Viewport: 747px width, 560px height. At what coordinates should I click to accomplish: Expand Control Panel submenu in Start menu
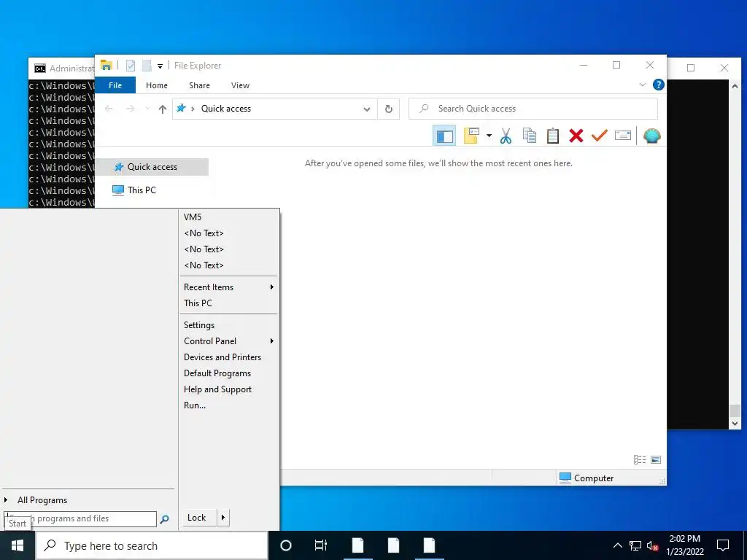pyautogui.click(x=228, y=341)
